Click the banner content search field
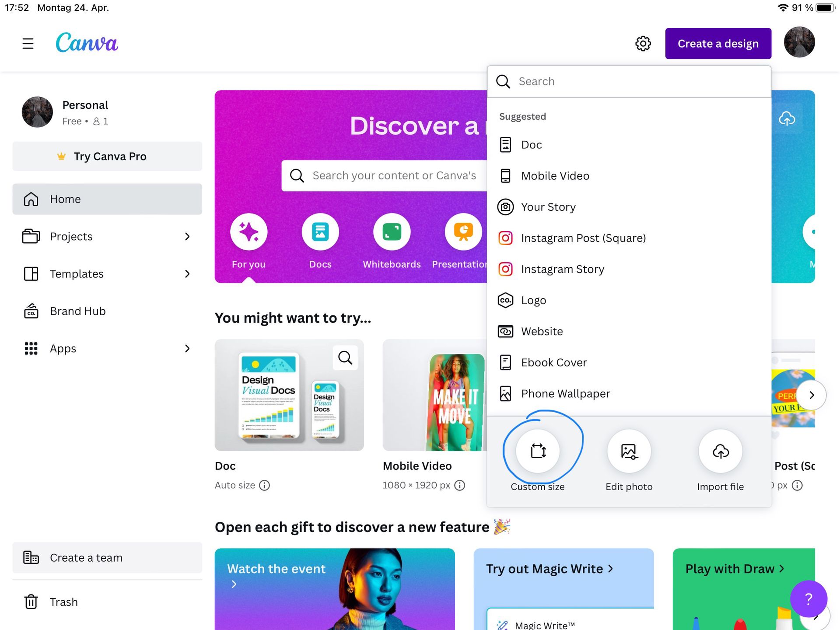The image size is (840, 630). click(384, 175)
